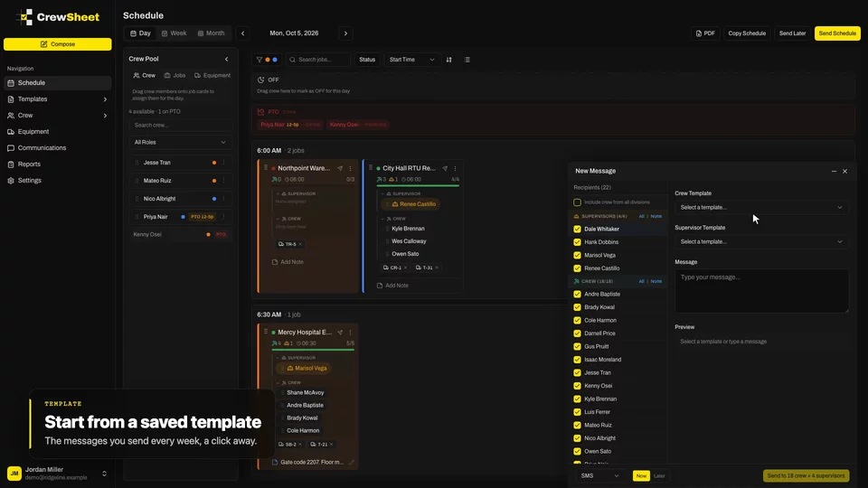The height and width of the screenshot is (488, 868).
Task: Select the Jobs tab in Crew Pool
Action: [175, 75]
